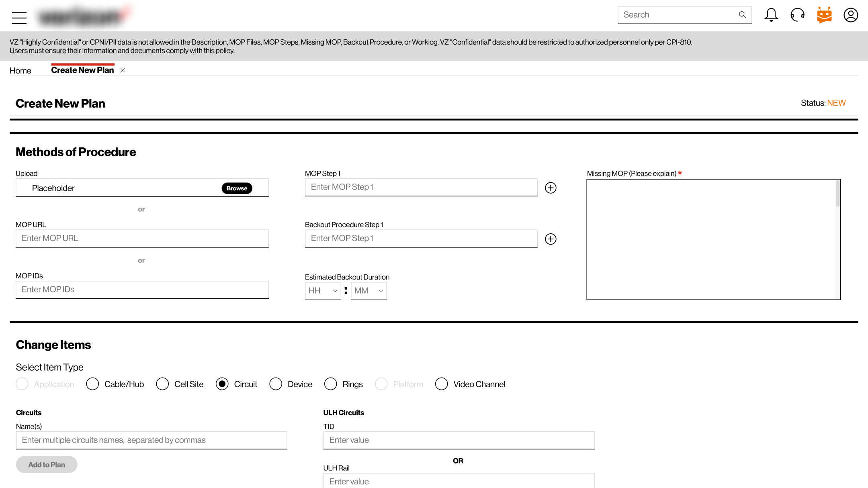Expand the HH hours dropdown
This screenshot has height=488, width=868.
click(323, 290)
